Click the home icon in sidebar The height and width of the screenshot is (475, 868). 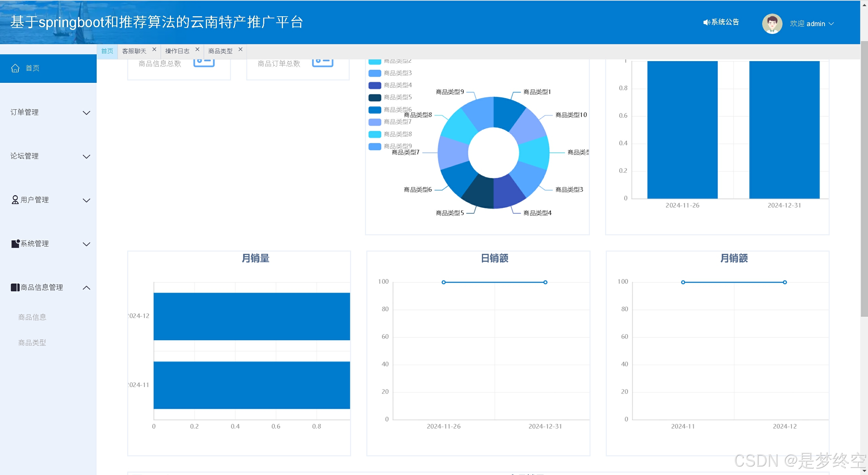(15, 68)
